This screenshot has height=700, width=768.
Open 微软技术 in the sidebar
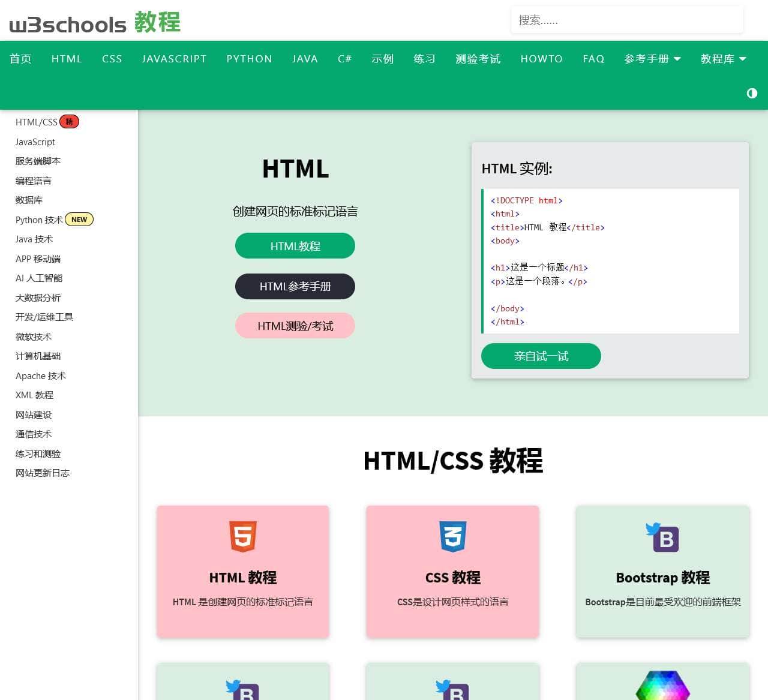coord(34,337)
